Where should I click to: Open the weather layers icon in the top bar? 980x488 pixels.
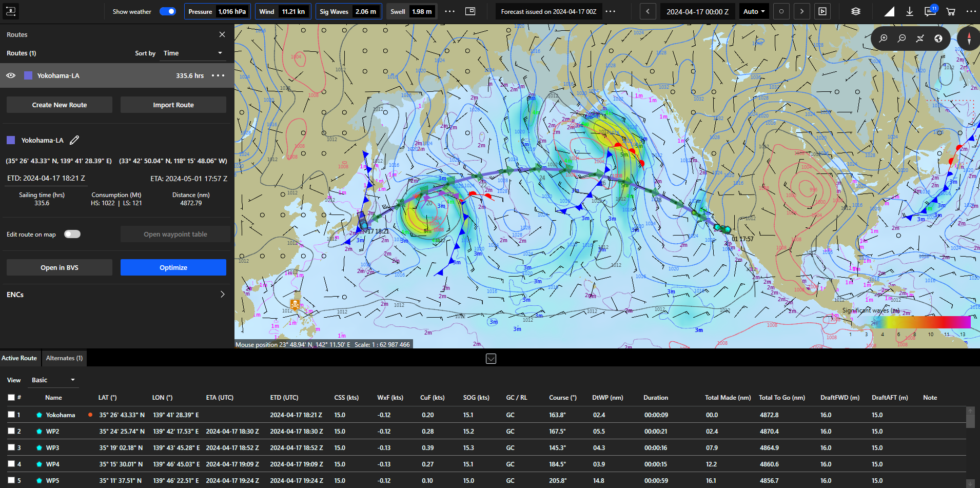tap(855, 11)
